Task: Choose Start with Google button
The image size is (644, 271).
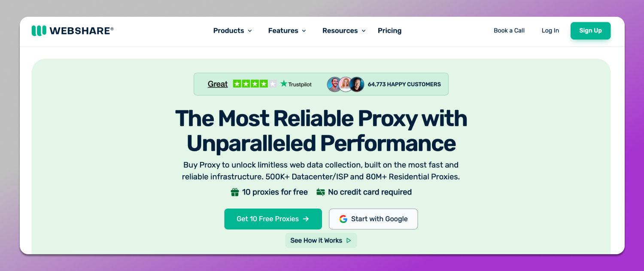Action: pos(373,219)
